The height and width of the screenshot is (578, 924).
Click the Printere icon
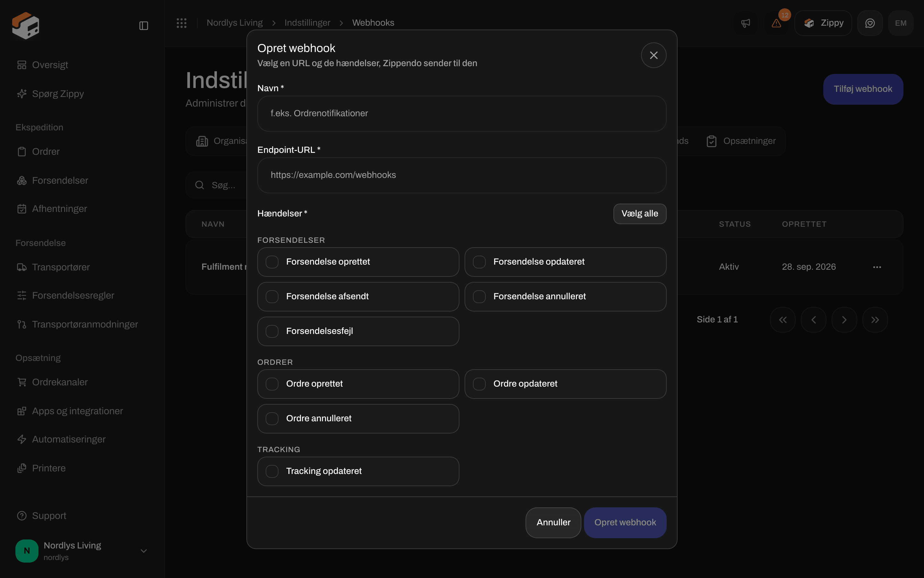[22, 468]
